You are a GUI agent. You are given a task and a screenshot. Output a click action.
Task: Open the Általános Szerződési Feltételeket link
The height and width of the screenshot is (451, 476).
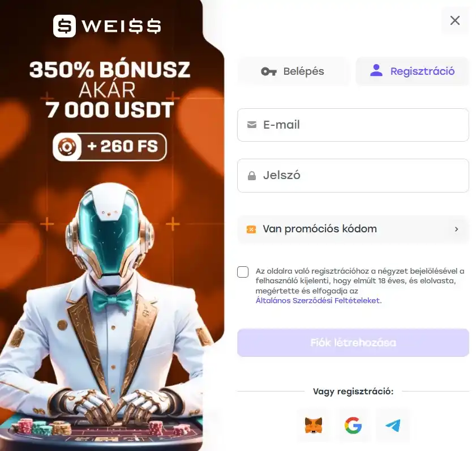point(319,300)
